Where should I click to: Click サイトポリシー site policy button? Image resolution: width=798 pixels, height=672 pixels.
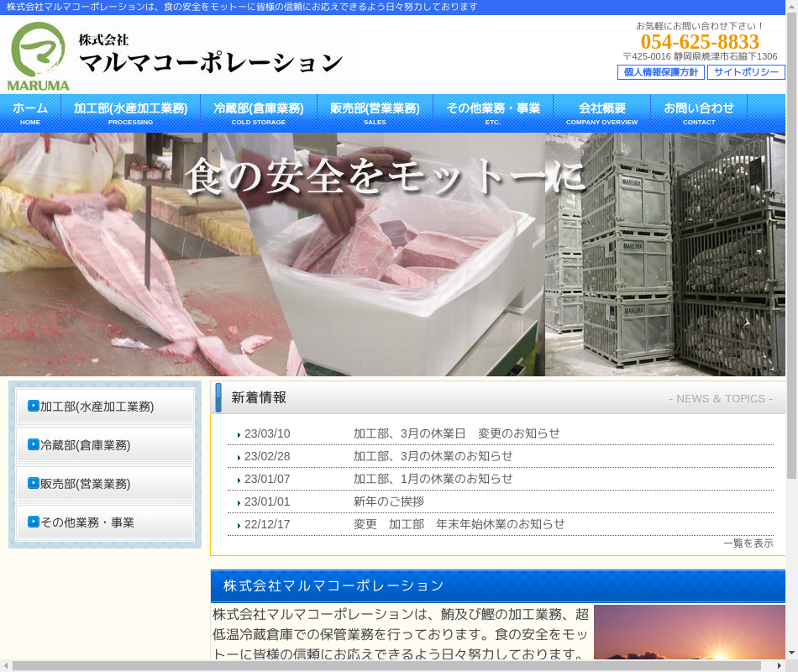pyautogui.click(x=746, y=72)
